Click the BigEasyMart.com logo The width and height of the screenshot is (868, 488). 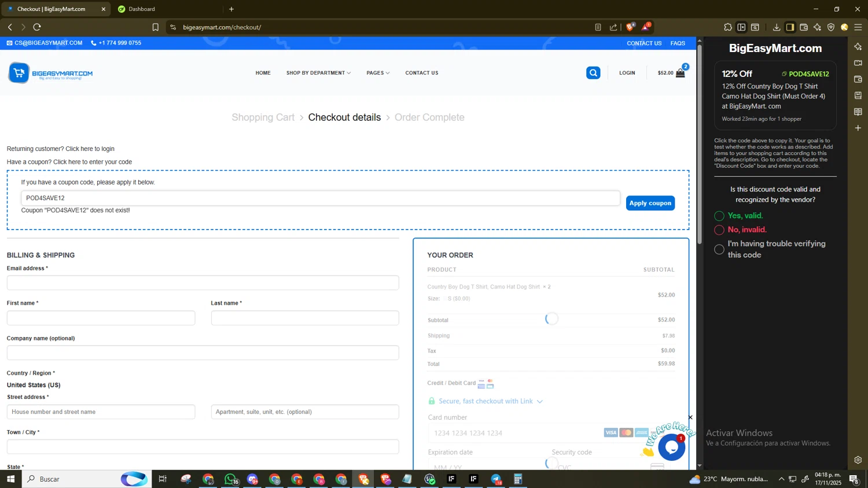pyautogui.click(x=50, y=73)
